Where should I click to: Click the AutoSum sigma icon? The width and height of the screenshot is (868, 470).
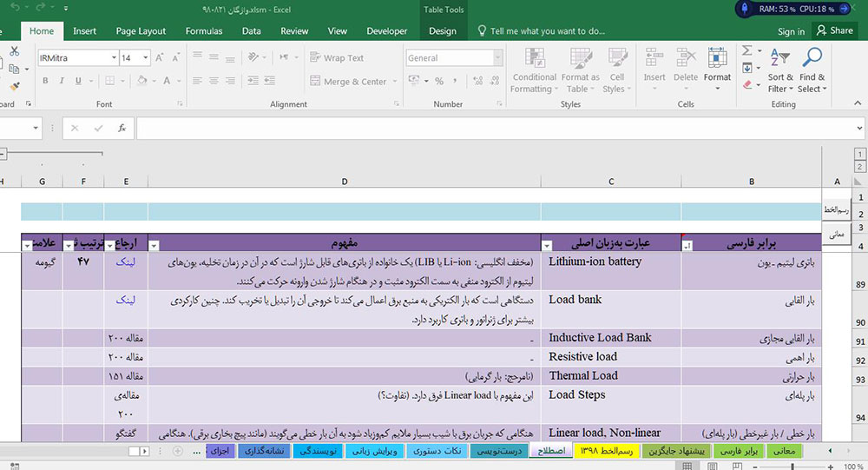pos(746,51)
